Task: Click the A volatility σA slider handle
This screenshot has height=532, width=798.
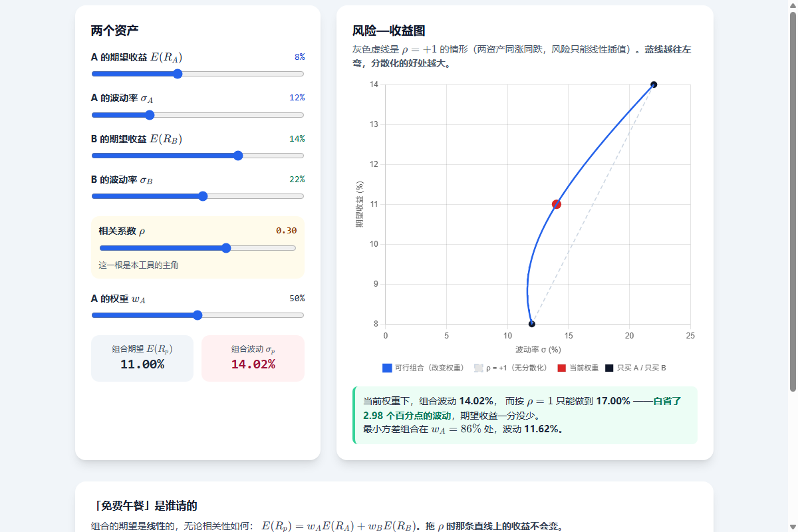Action: (x=150, y=115)
